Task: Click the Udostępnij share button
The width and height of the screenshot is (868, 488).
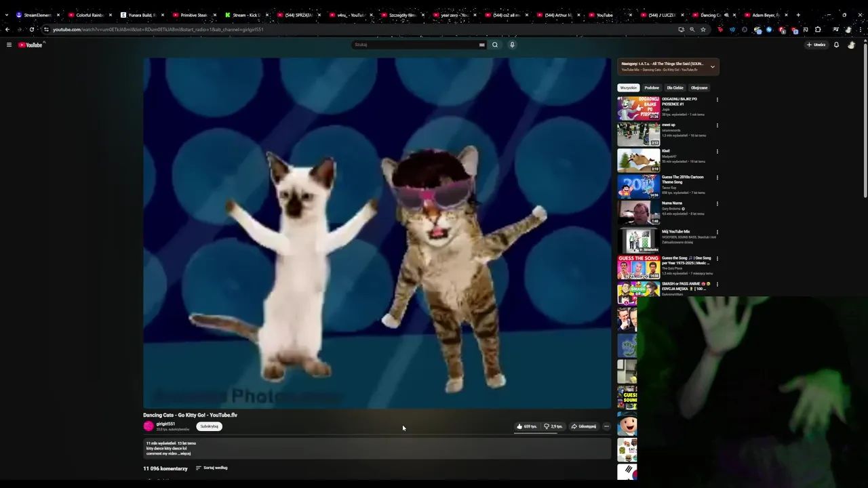Action: [x=583, y=426]
